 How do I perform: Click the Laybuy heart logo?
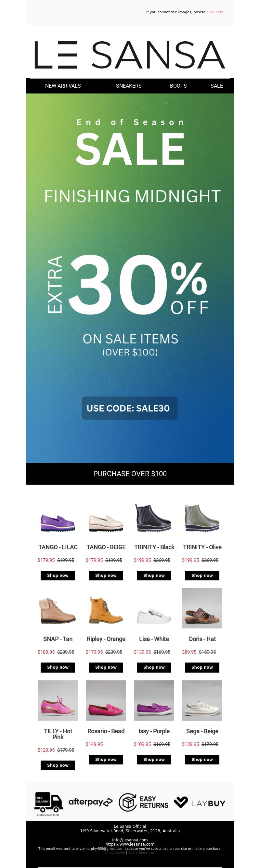point(180,802)
